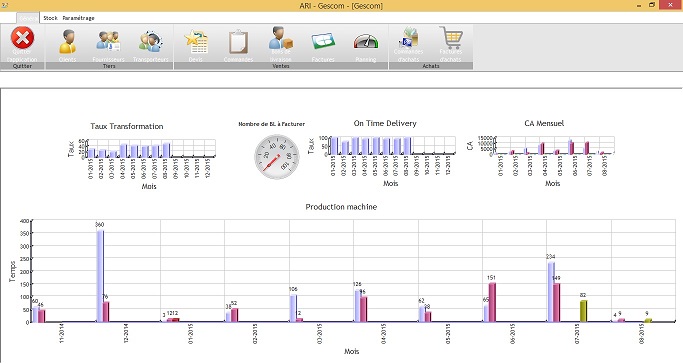Minimize the ARI Gescom window
Viewport: 683px width, 364px height.
tap(639, 5)
